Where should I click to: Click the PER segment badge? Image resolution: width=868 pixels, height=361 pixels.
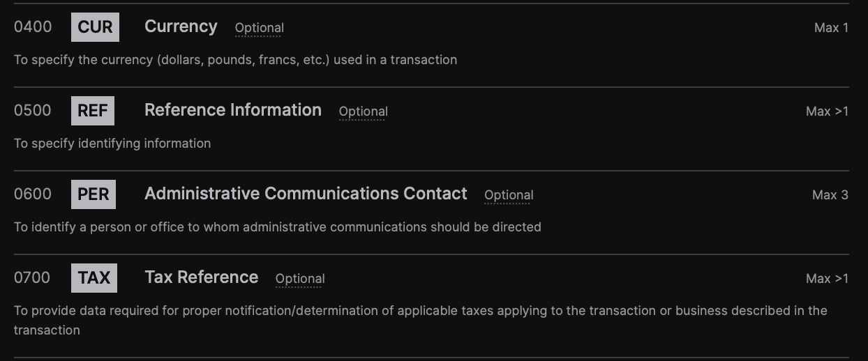[93, 194]
